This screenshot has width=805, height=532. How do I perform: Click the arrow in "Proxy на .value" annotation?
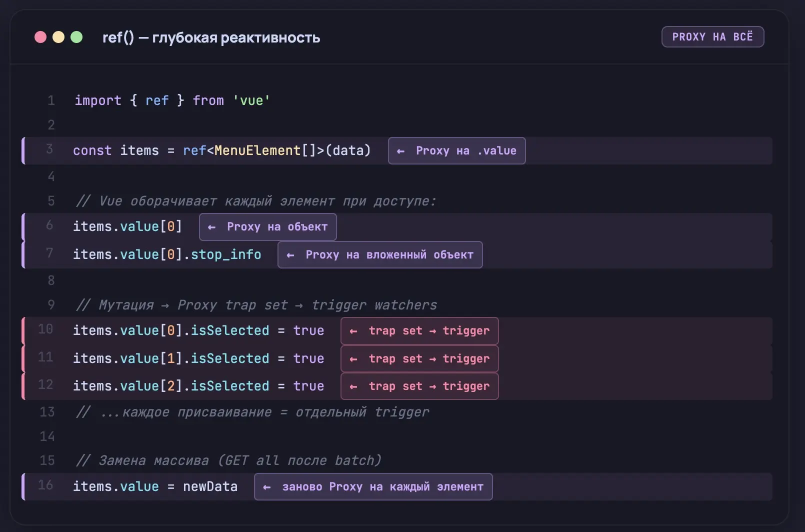[400, 151]
